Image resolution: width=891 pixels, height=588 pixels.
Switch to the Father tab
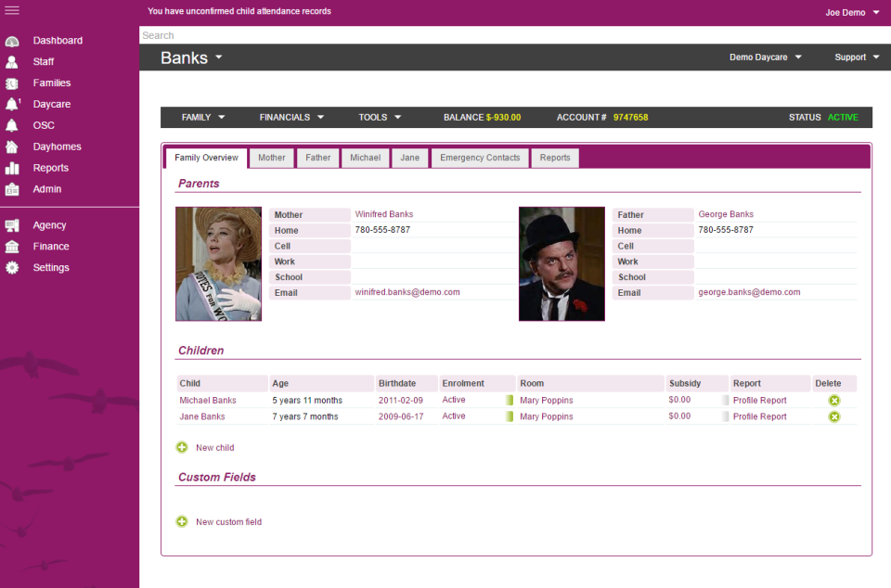point(317,158)
